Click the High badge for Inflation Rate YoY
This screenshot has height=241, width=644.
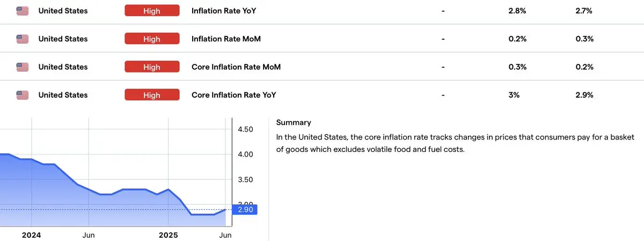(x=152, y=11)
